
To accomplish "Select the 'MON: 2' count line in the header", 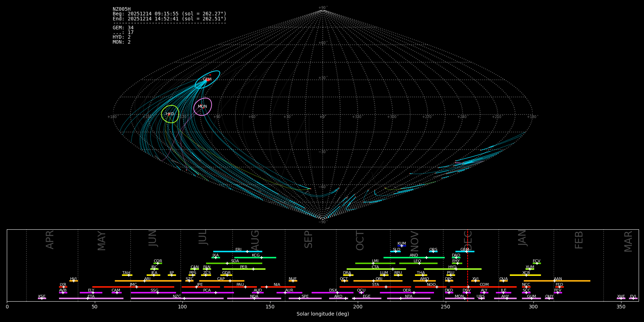I will [122, 42].
